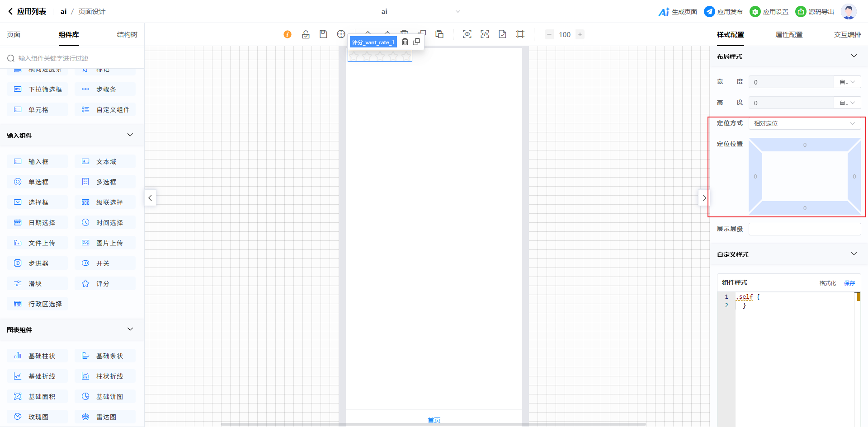Click the crosshair target toolbar icon

tap(341, 34)
